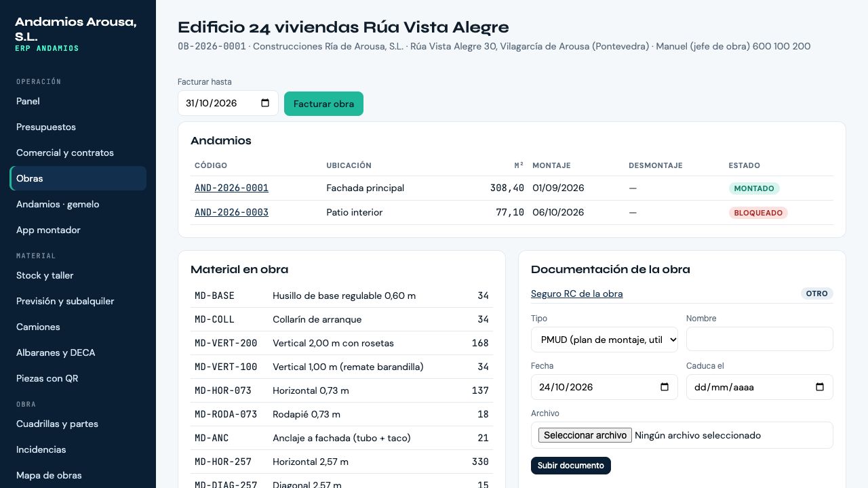Screen dimensions: 868x488
Task: Click Subir documento button
Action: [571, 466]
